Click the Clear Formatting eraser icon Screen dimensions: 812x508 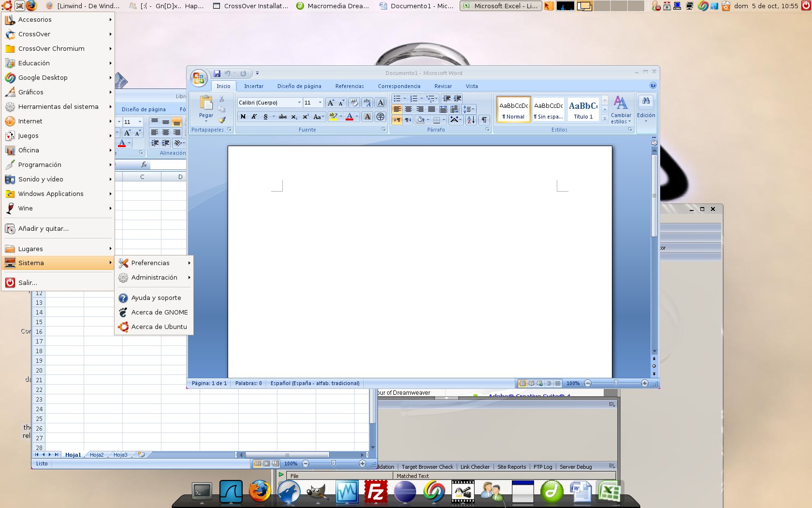coord(354,103)
